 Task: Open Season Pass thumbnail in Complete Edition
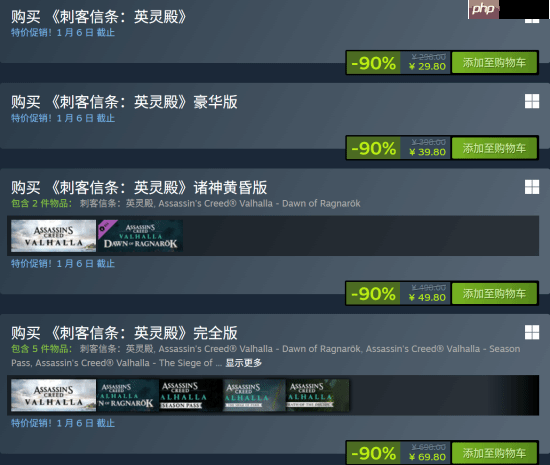[x=191, y=395]
